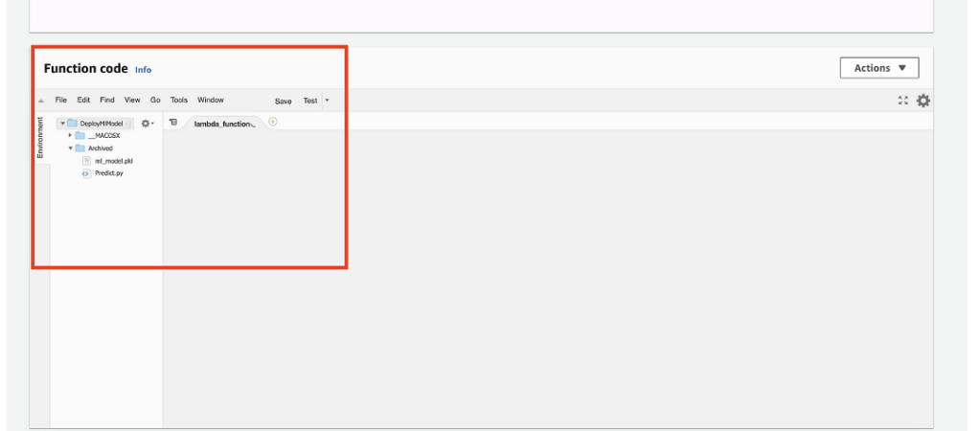Open the file tree gear settings dropdown

point(148,124)
